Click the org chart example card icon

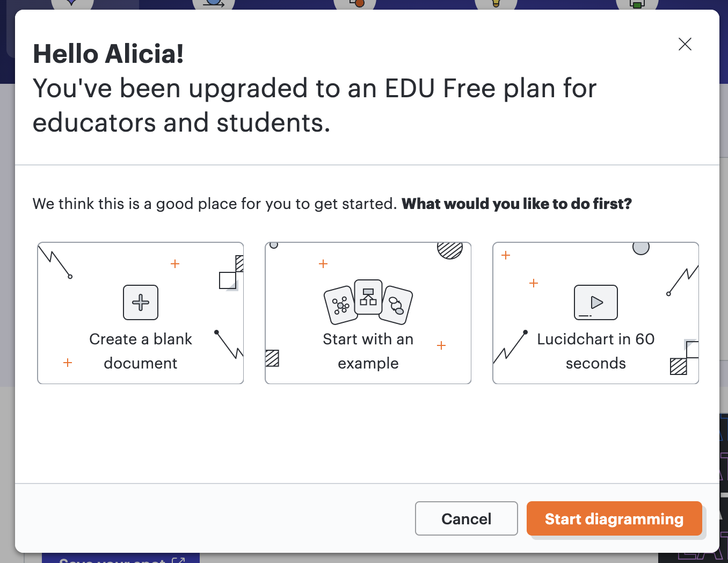[x=368, y=297]
